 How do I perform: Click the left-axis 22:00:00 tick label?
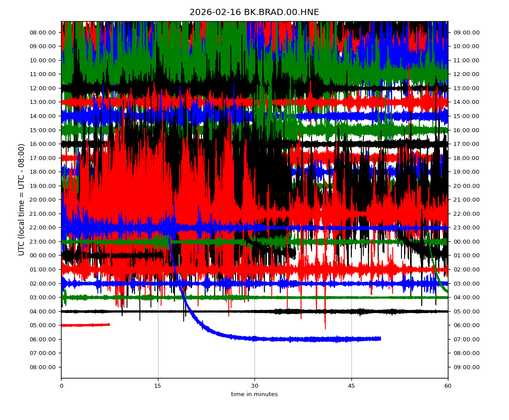[43, 227]
